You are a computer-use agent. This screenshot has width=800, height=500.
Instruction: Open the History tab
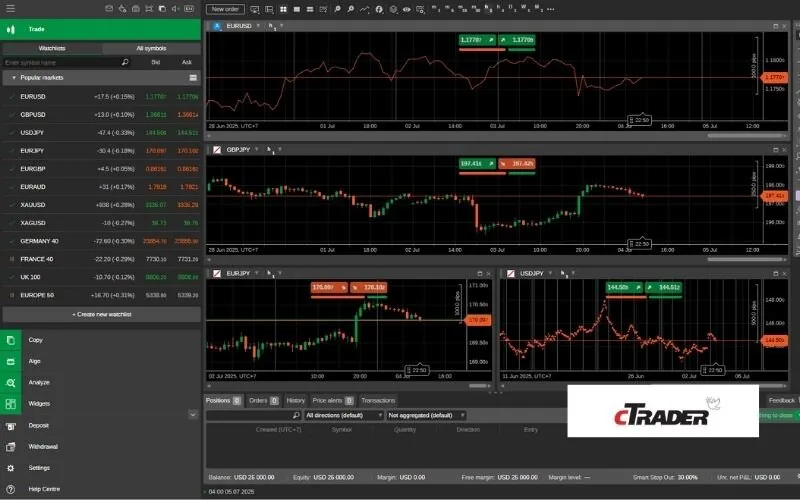(x=295, y=401)
